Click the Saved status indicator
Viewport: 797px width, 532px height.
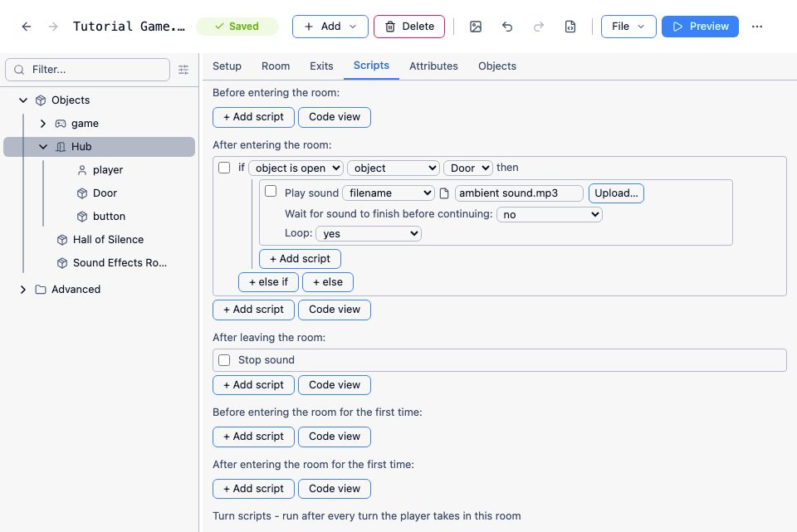(237, 27)
